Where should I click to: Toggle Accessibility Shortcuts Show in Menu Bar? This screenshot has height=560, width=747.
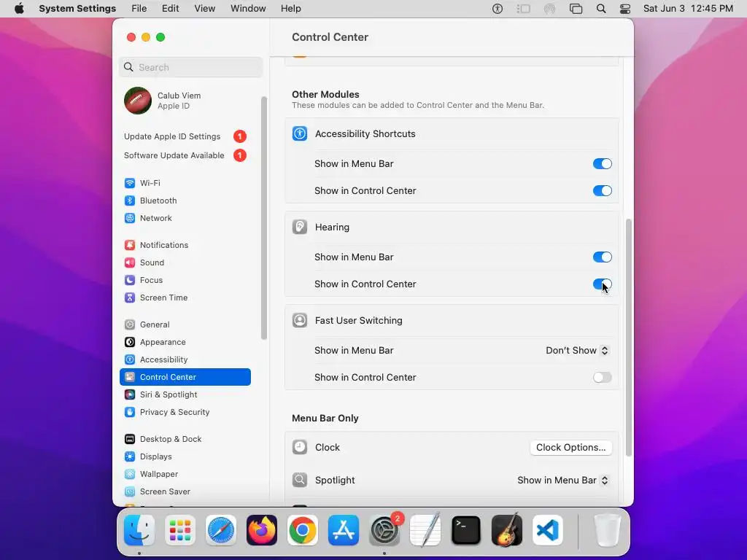[602, 164]
